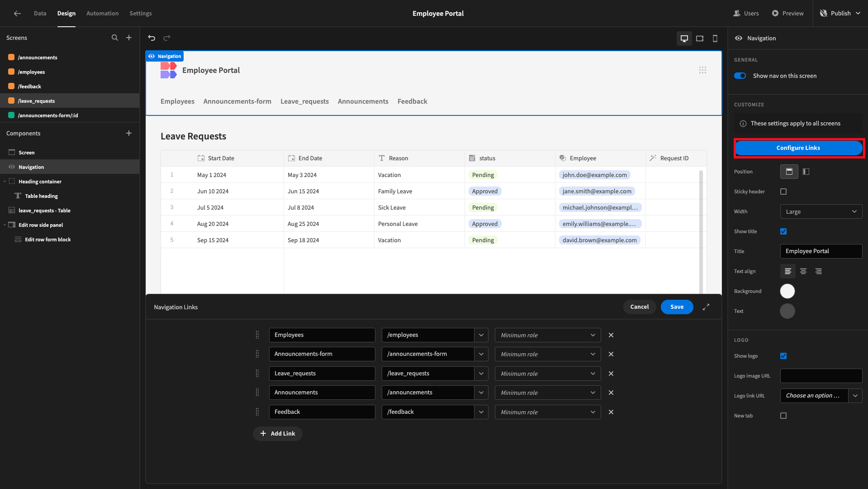Open URL dropdown arrow for /employees
The height and width of the screenshot is (489, 868).
(x=481, y=335)
